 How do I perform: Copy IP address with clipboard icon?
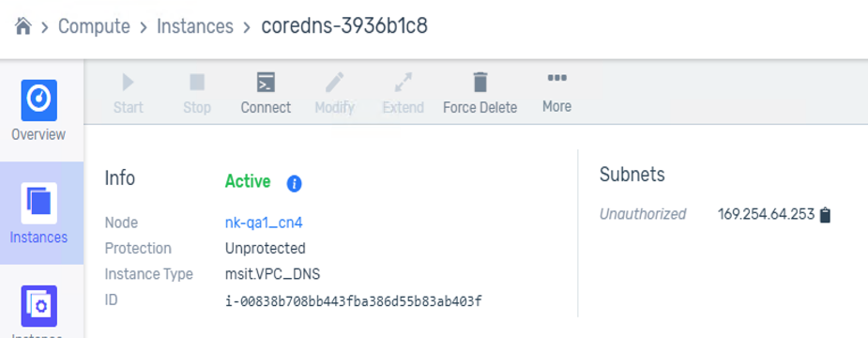[x=825, y=215]
